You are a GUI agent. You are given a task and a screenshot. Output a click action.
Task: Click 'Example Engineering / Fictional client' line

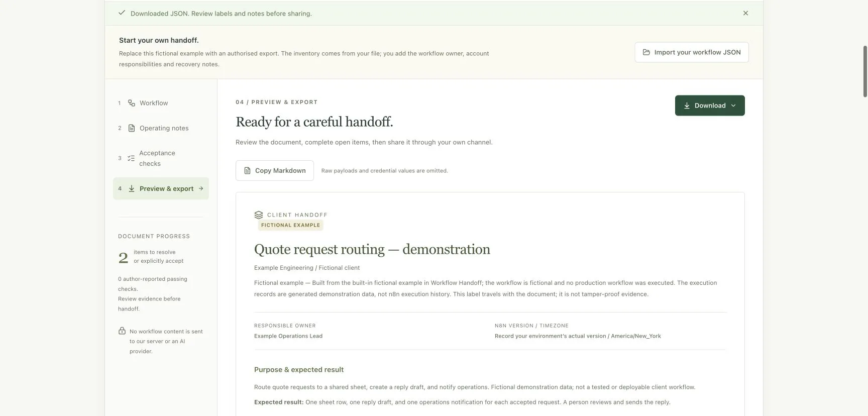[307, 268]
